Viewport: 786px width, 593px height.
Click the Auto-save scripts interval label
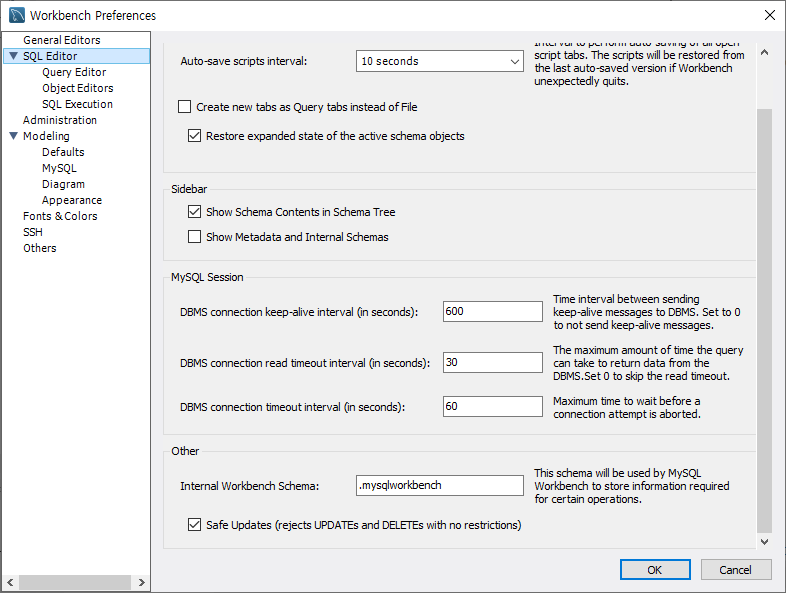pyautogui.click(x=244, y=61)
